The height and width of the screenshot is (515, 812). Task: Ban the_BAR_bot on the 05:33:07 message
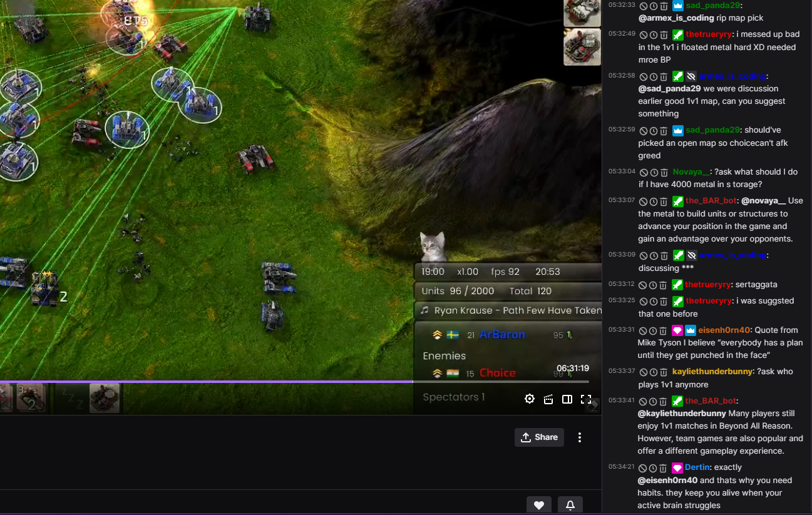[x=644, y=201]
